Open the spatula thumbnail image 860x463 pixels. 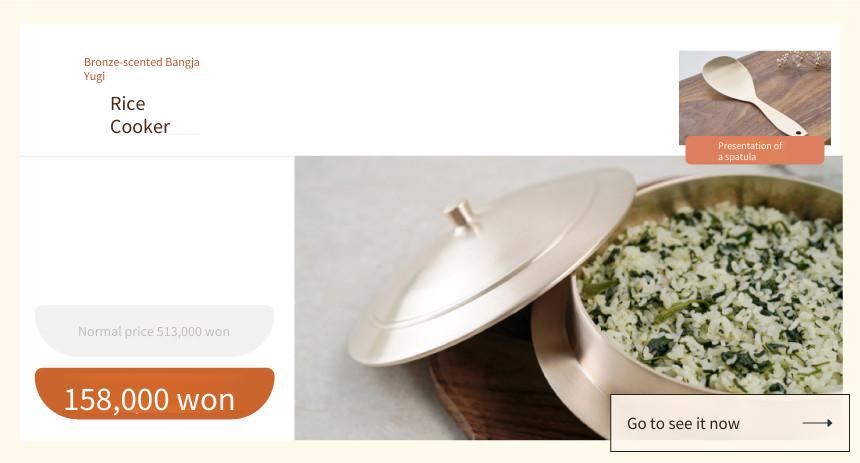pyautogui.click(x=755, y=98)
